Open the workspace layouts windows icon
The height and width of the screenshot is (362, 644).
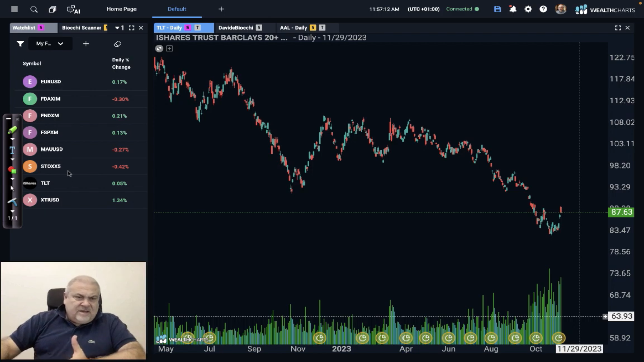[52, 9]
